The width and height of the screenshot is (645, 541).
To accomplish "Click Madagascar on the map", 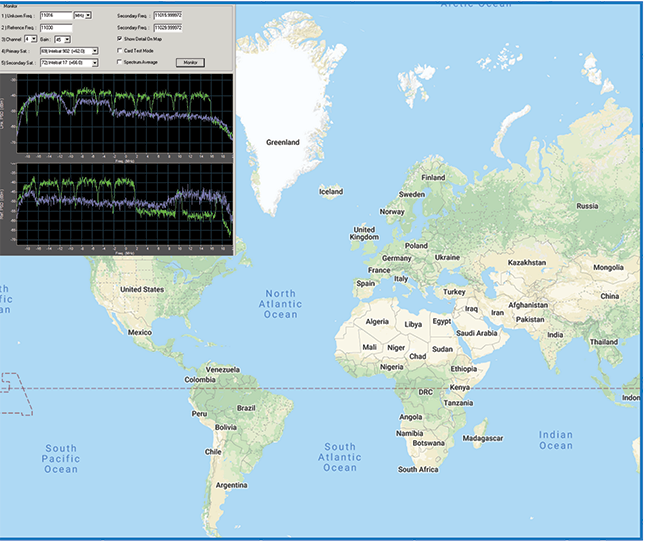I will (478, 438).
